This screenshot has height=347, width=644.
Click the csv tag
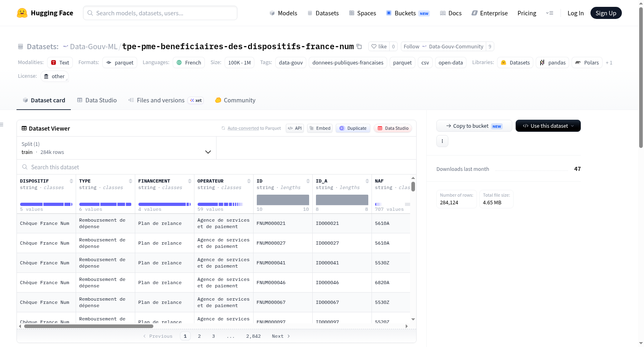[425, 62]
